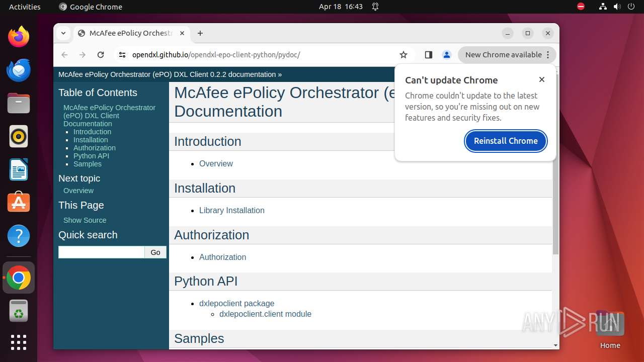The width and height of the screenshot is (644, 362).
Task: Open Ubuntu Software store in dock
Action: 19,203
